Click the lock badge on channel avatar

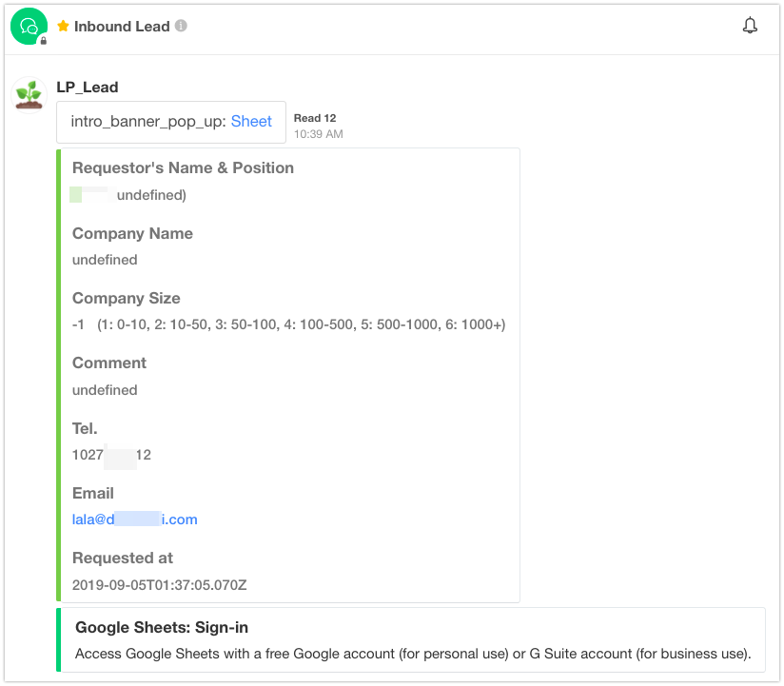44,41
